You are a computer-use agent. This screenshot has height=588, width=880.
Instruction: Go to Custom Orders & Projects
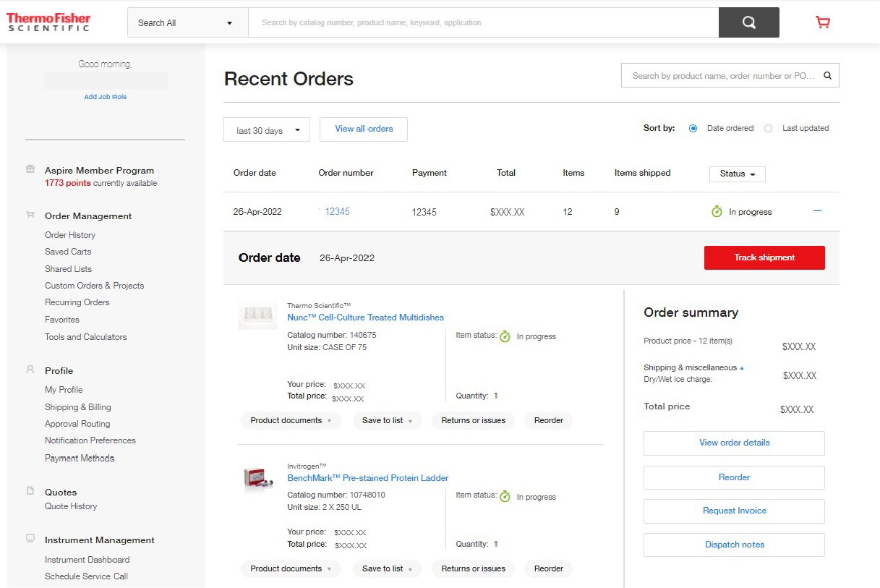tap(94, 285)
